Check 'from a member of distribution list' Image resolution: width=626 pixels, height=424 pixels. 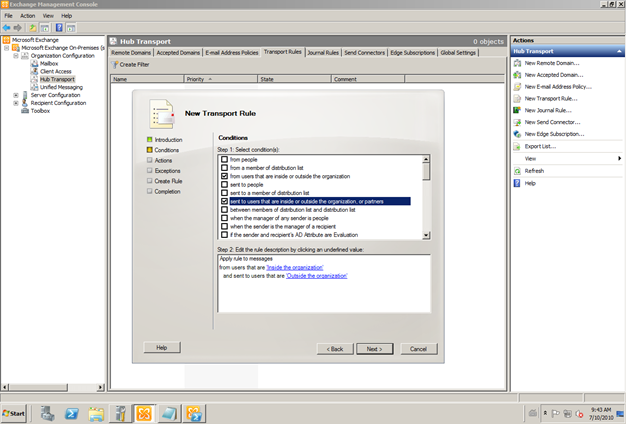click(224, 168)
